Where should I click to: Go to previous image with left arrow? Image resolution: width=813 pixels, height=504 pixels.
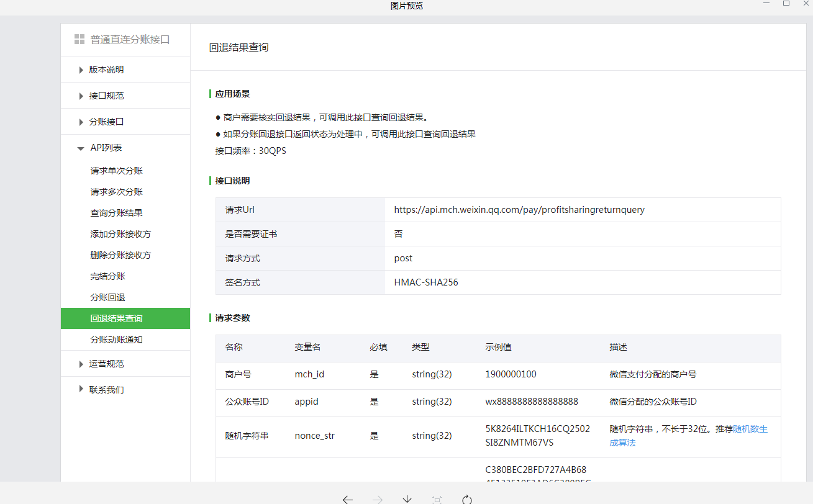(348, 499)
